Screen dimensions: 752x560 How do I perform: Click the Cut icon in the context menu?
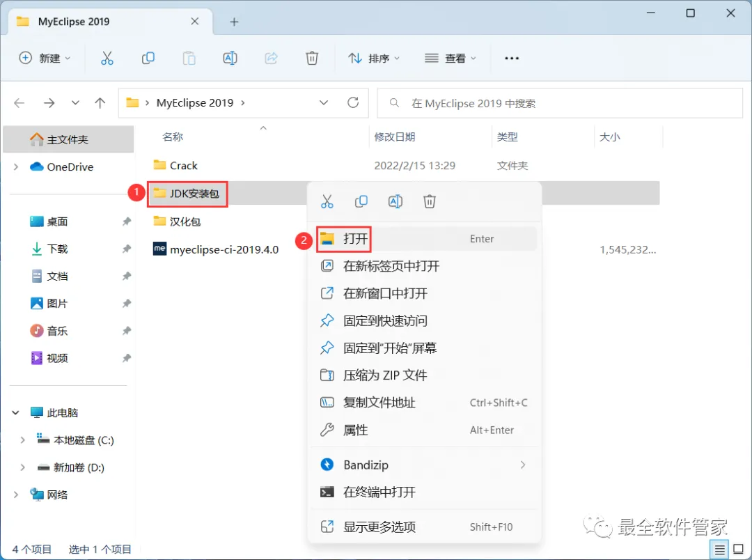(327, 201)
